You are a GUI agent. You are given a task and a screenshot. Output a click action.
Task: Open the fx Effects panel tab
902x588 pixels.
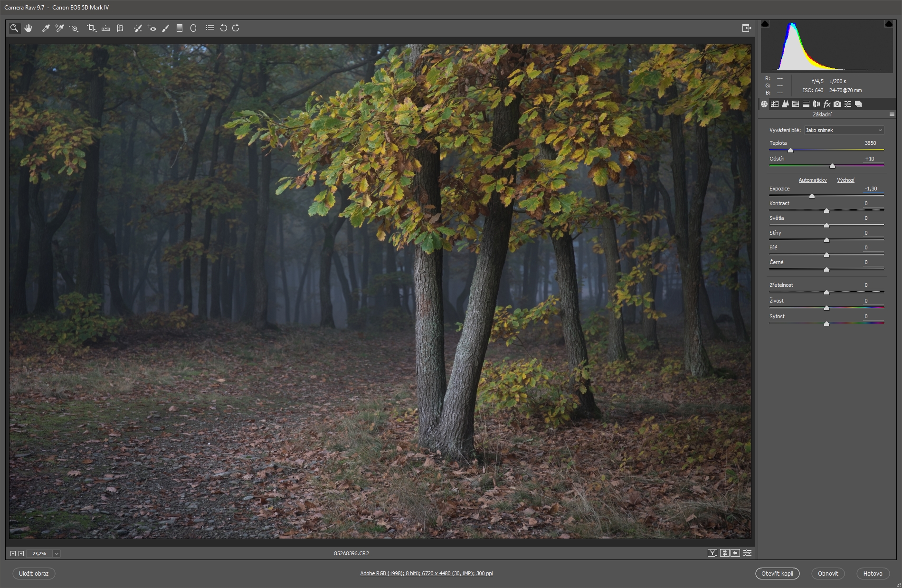[827, 104]
